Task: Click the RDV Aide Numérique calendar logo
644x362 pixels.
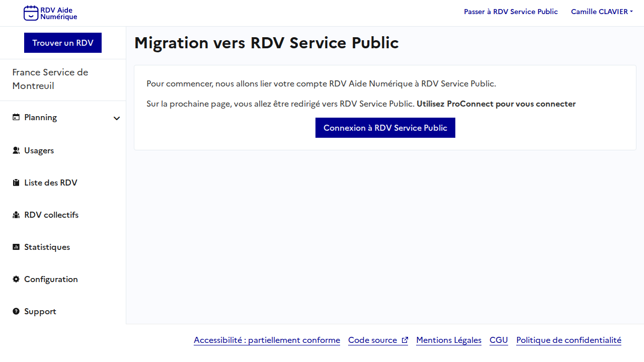Action: 31,13
